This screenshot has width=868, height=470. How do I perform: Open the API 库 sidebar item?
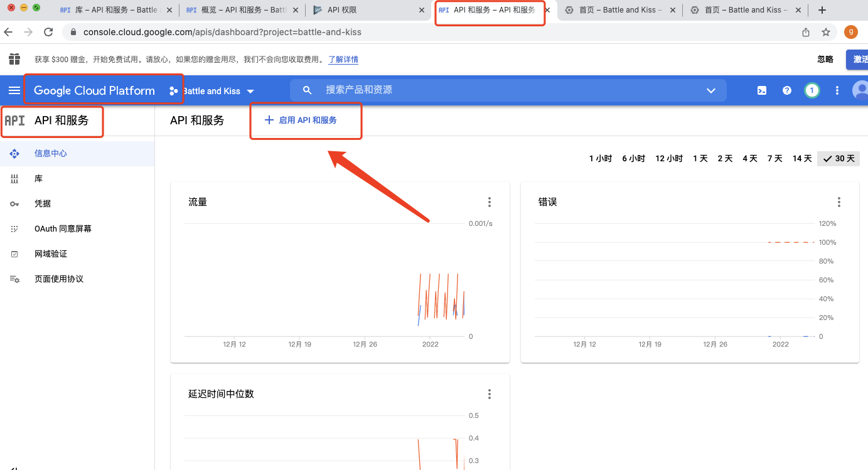pos(38,178)
